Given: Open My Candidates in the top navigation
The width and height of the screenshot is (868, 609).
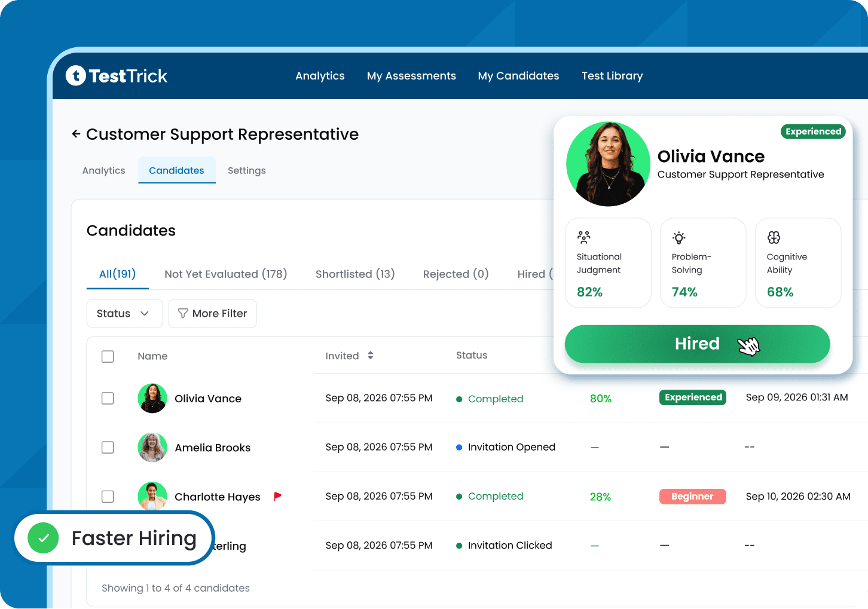Looking at the screenshot, I should tap(518, 76).
